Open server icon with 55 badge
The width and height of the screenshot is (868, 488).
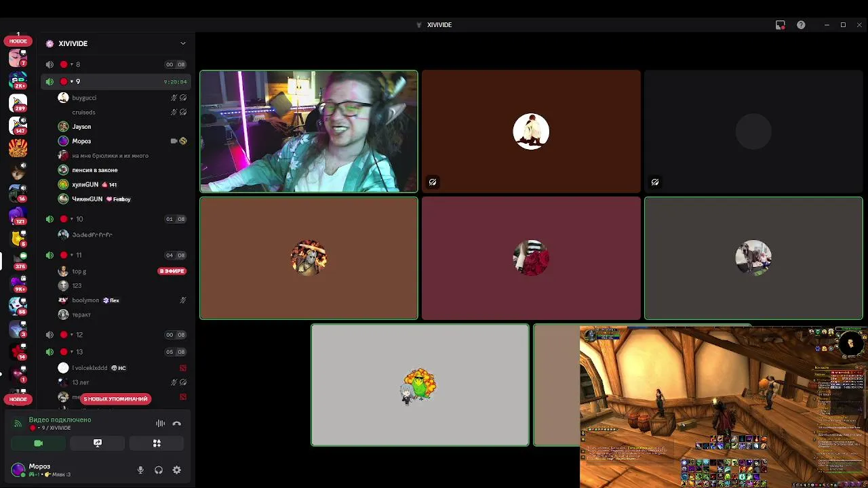(18, 306)
